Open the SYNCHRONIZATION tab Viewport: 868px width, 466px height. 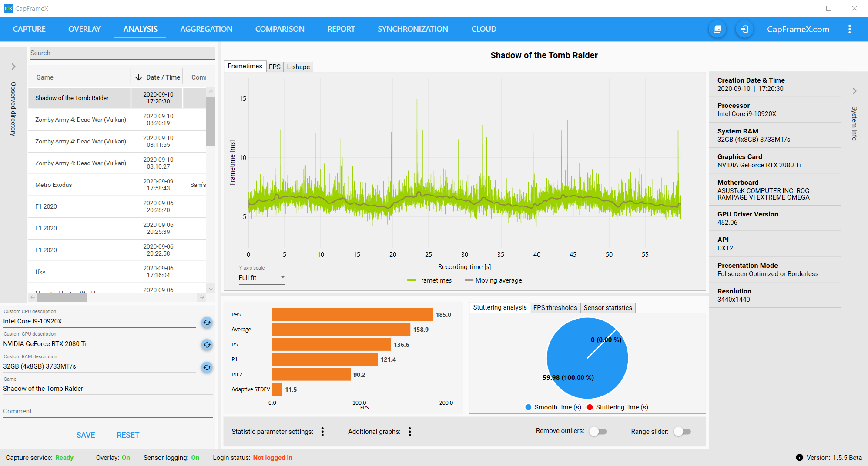pos(412,29)
